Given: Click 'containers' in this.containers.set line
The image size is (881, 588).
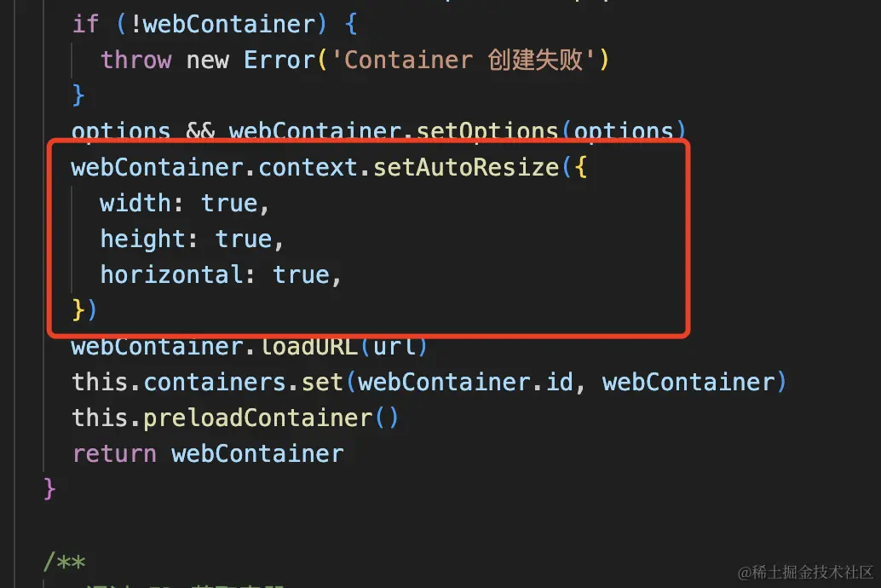Looking at the screenshot, I should [x=216, y=383].
